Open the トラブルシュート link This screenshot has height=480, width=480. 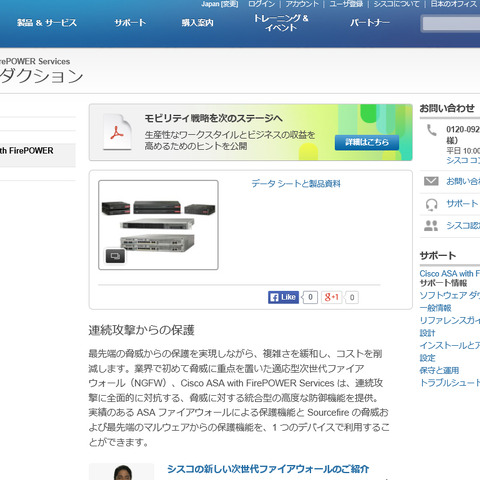click(x=450, y=383)
